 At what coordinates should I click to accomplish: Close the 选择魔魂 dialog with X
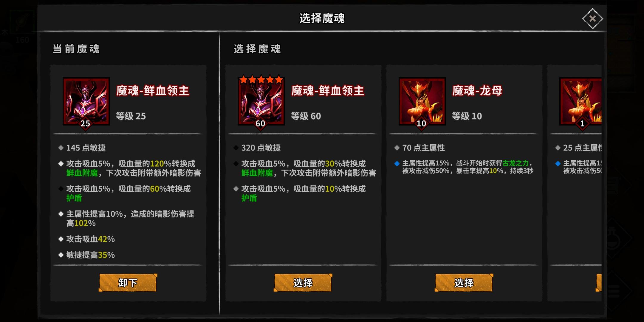pyautogui.click(x=592, y=18)
